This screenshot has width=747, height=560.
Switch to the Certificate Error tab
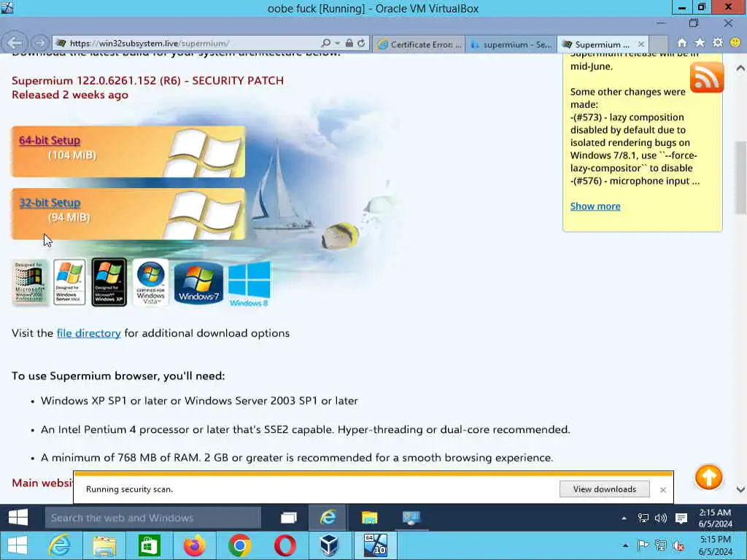coord(419,44)
